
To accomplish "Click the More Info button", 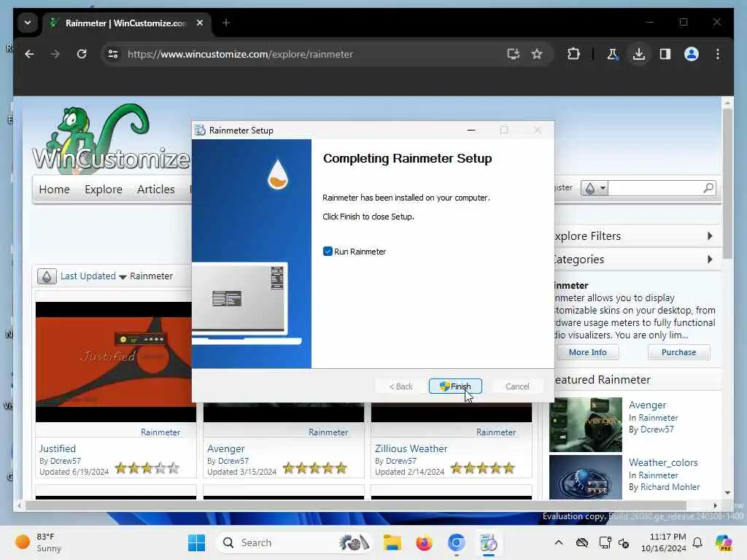I will click(x=588, y=352).
